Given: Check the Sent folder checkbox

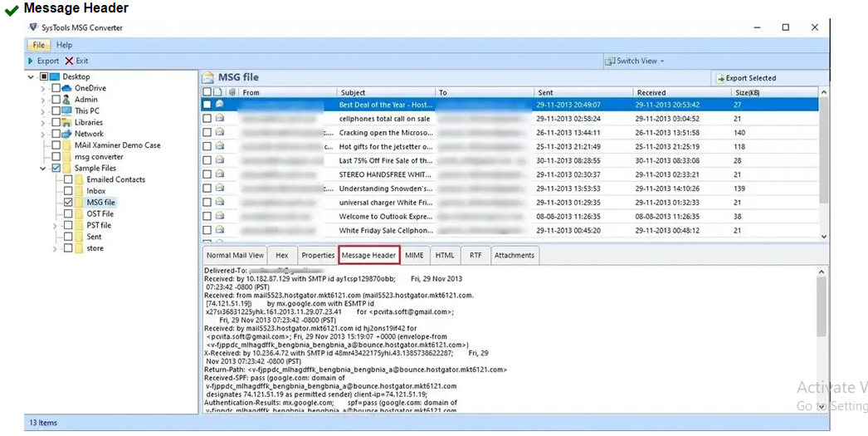Looking at the screenshot, I should 68,237.
